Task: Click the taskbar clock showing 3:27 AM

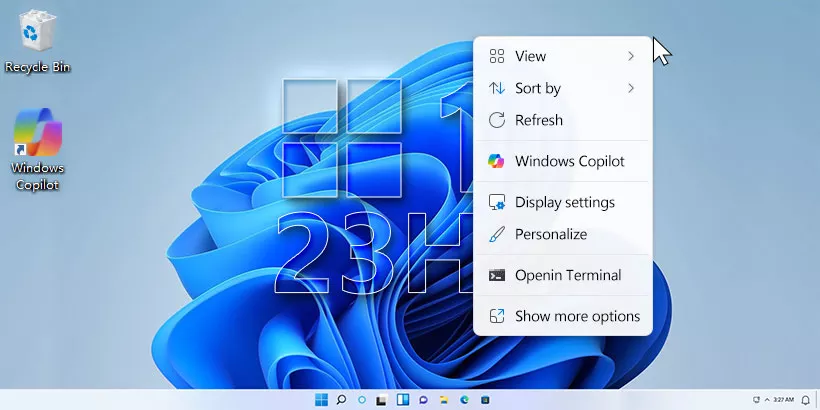Action: click(x=783, y=400)
